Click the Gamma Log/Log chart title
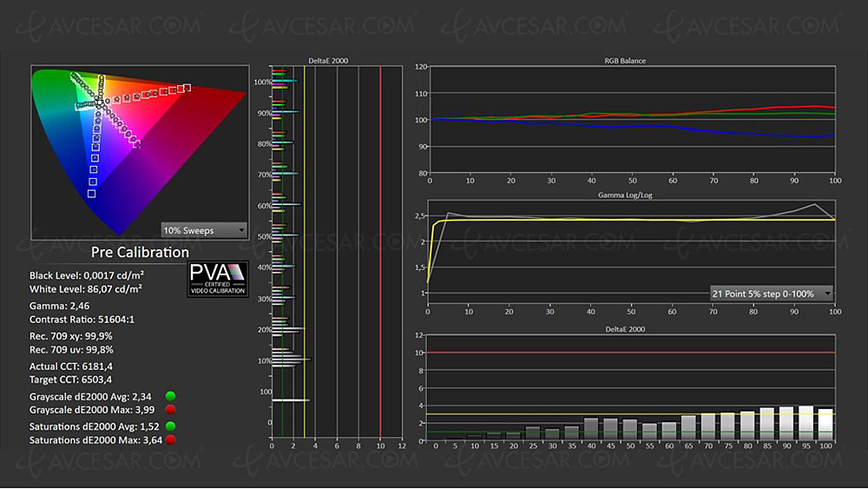The height and width of the screenshot is (489, 868). [632, 198]
